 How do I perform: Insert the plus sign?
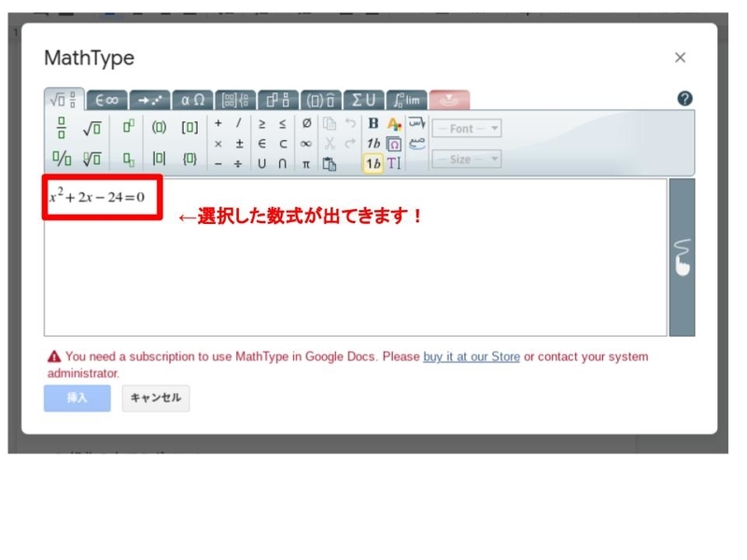click(x=218, y=123)
